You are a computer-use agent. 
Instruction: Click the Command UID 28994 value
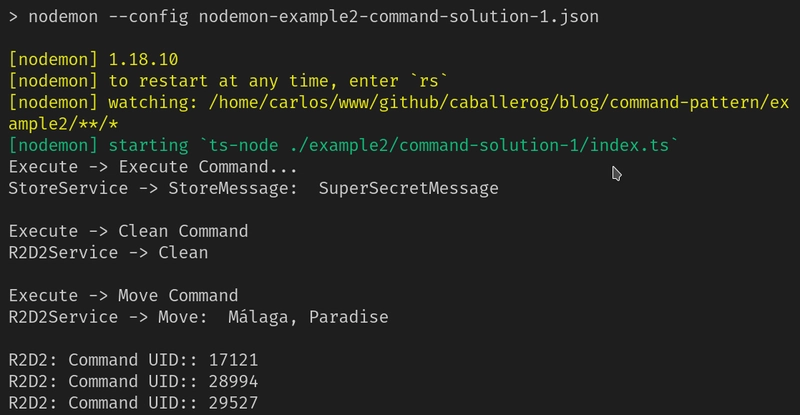[x=233, y=381]
